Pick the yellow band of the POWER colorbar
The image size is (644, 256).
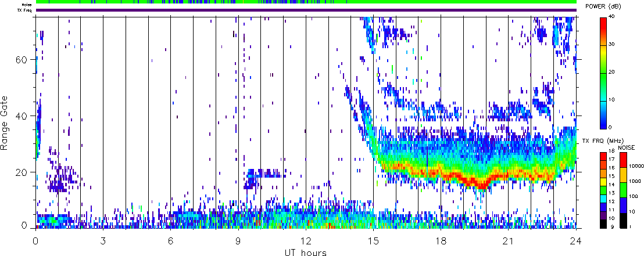603,51
